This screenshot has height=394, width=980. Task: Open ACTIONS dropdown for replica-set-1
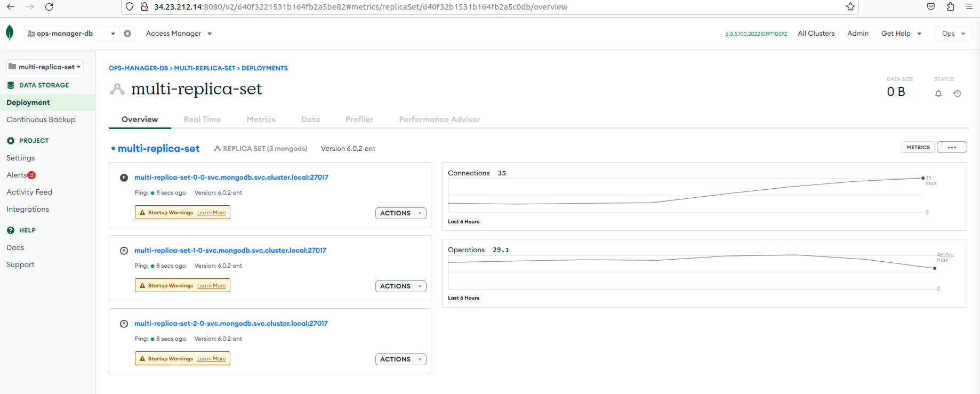point(401,286)
